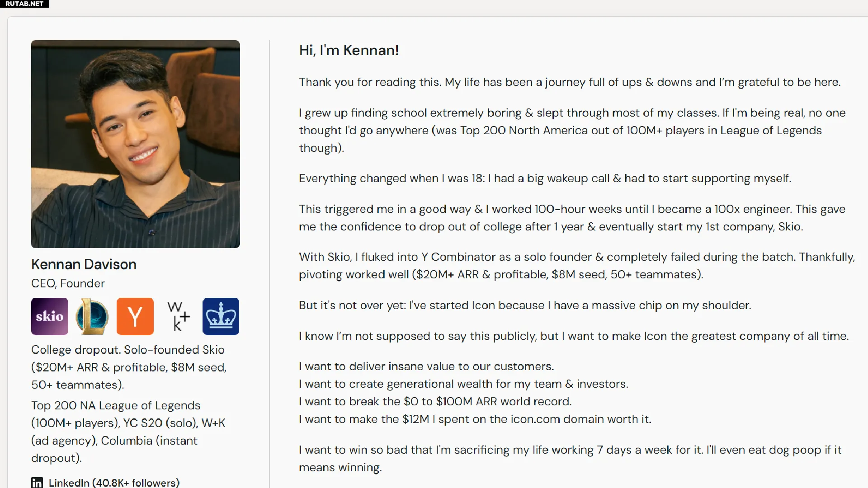The width and height of the screenshot is (868, 488).
Task: Select the Kennan Davison name under photo
Action: pyautogui.click(x=84, y=264)
